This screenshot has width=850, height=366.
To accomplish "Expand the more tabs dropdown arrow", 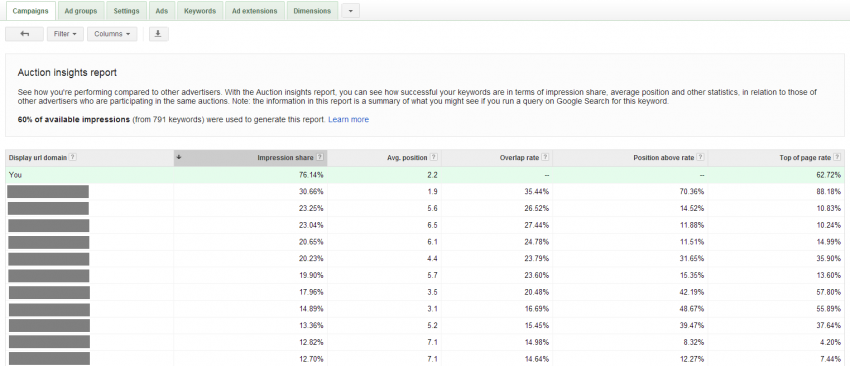I will pos(351,11).
